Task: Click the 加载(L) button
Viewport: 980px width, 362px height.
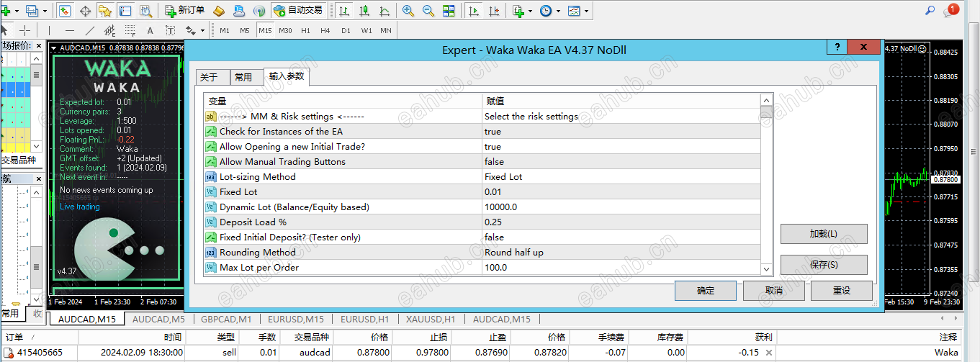Action: (x=824, y=234)
